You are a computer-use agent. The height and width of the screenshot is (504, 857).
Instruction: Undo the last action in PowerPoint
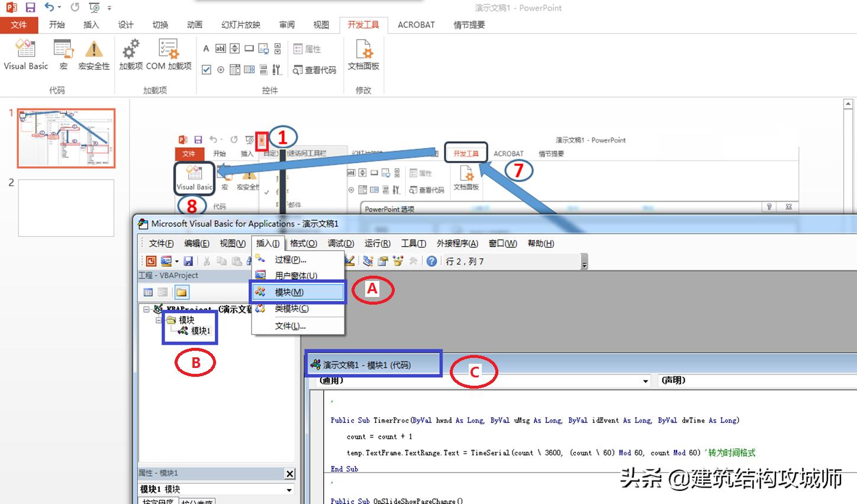[49, 8]
